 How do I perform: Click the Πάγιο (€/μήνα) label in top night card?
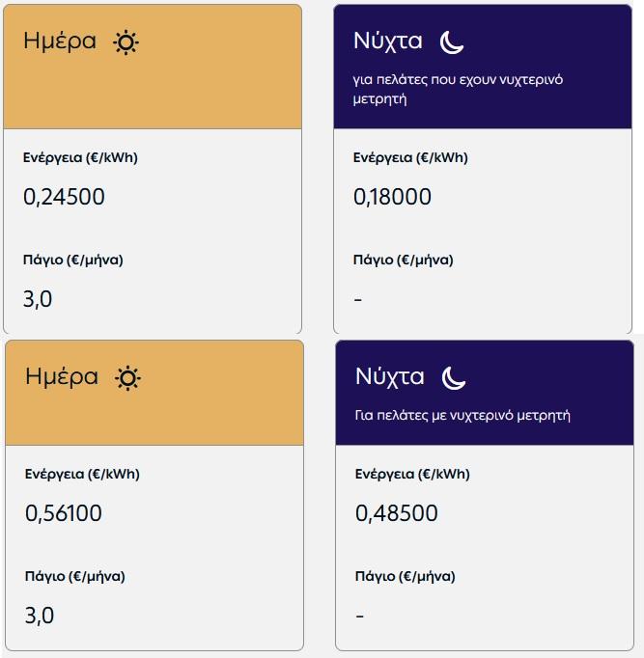(403, 260)
